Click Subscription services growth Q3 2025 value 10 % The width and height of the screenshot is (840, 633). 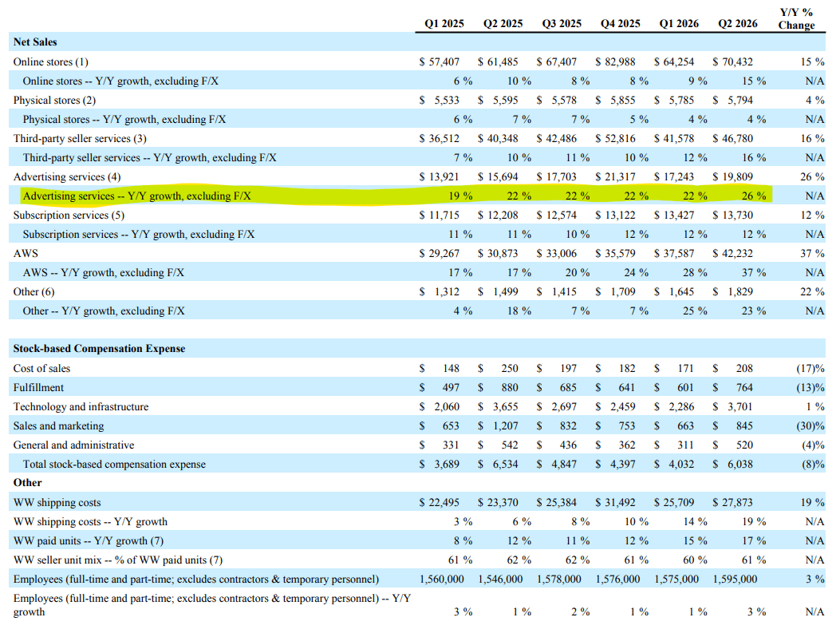(x=578, y=234)
